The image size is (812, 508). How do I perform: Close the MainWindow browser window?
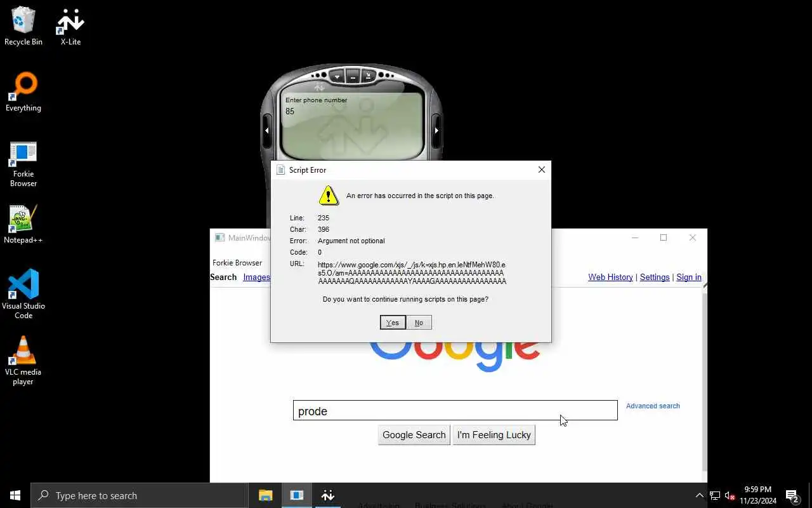pos(693,237)
